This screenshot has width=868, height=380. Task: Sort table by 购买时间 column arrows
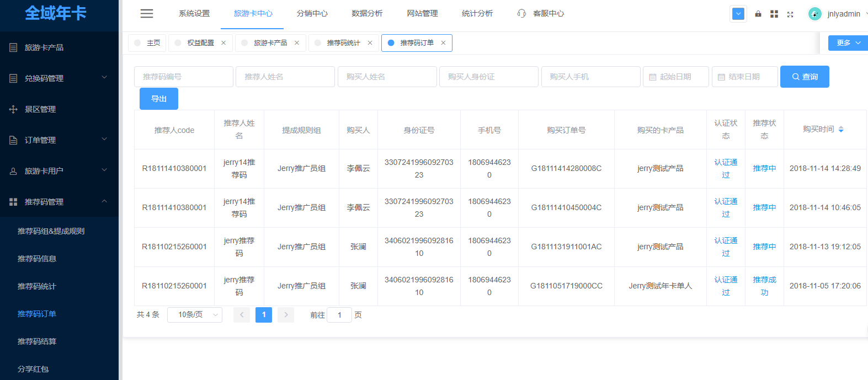[x=841, y=130]
